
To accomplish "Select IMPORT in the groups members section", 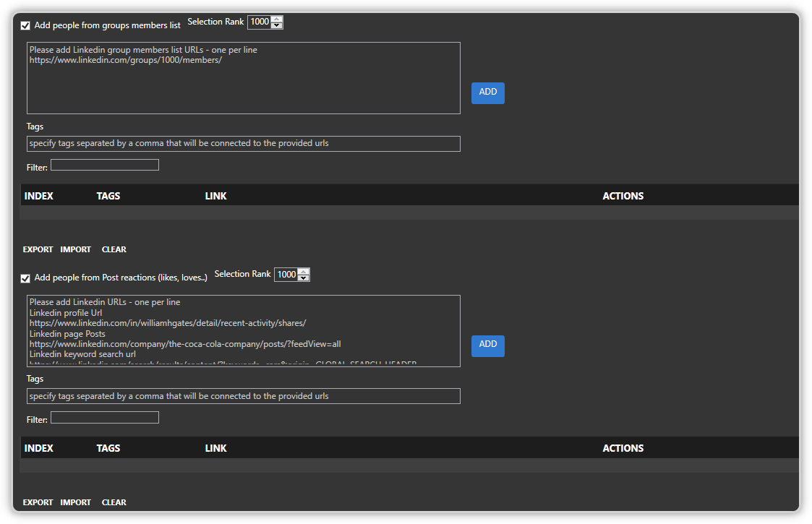I will [76, 249].
